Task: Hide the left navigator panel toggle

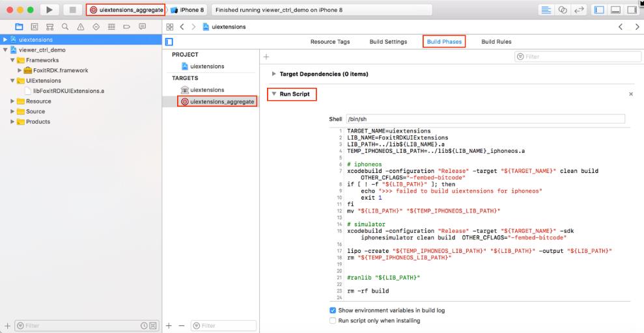Action: (x=599, y=10)
